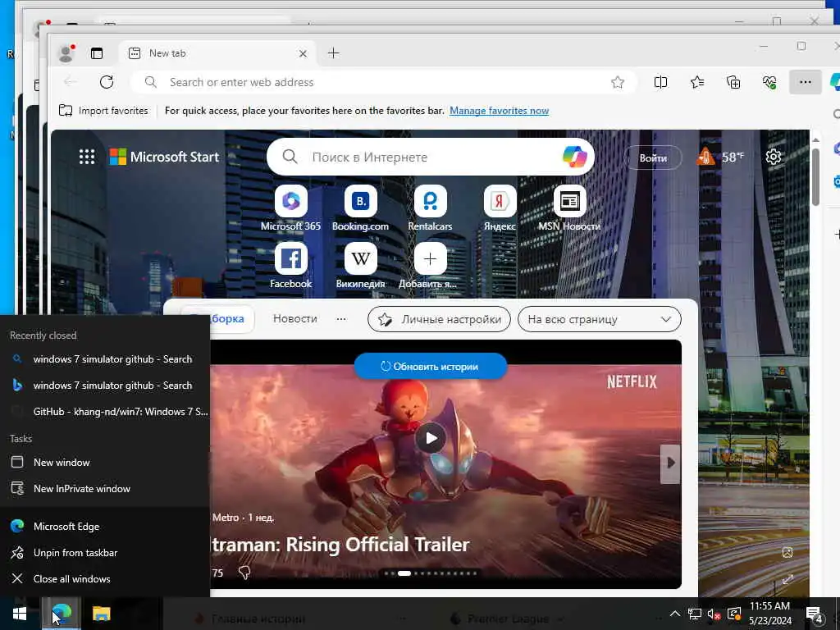Reopen Bing windows 7 simulator github entry
Viewport: 840px width, 630px height.
coord(104,386)
